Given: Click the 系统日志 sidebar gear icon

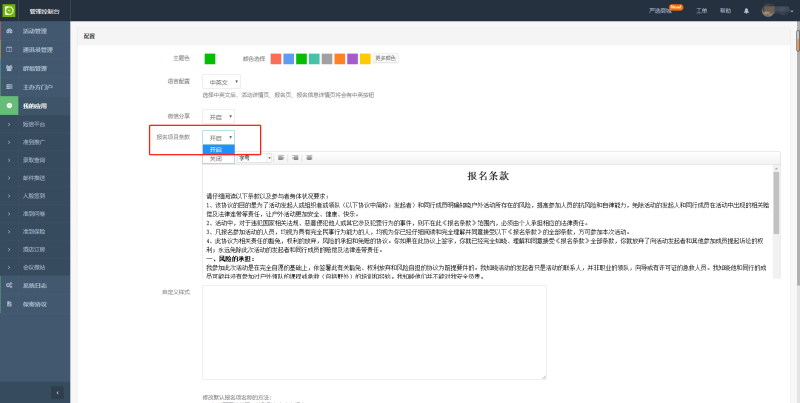Looking at the screenshot, I should point(9,285).
